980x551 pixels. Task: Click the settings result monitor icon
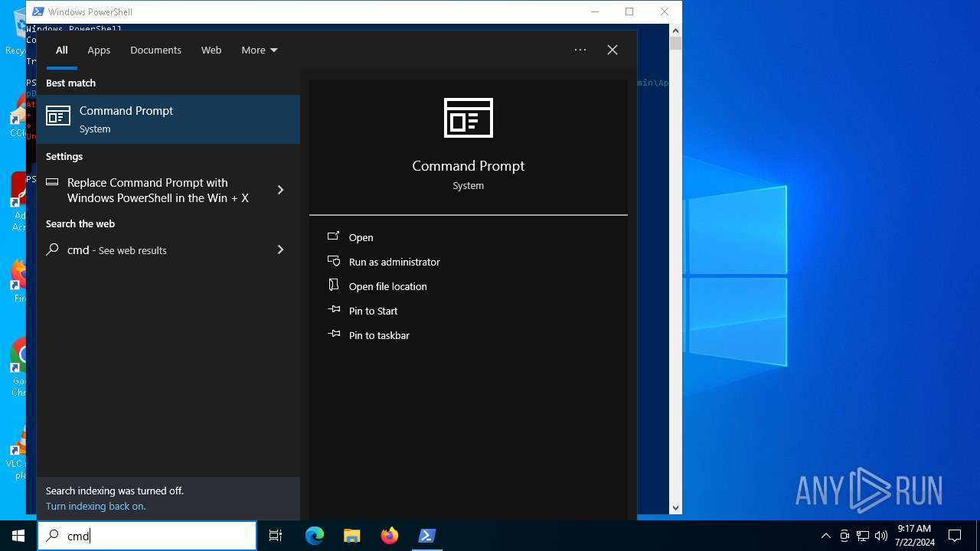[x=52, y=182]
